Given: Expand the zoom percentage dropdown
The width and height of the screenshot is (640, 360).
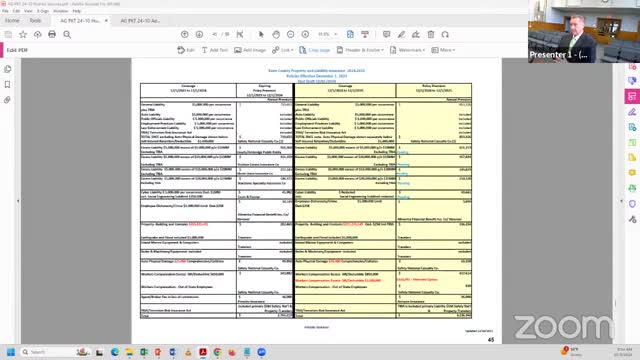Looking at the screenshot, I should 328,34.
